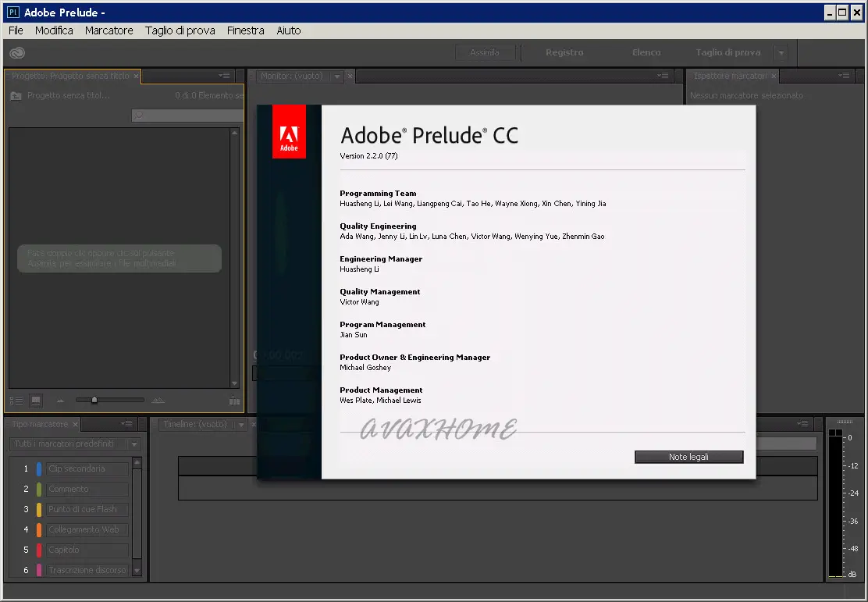Add a Collegamento Web marker
868x602 pixels.
click(87, 530)
